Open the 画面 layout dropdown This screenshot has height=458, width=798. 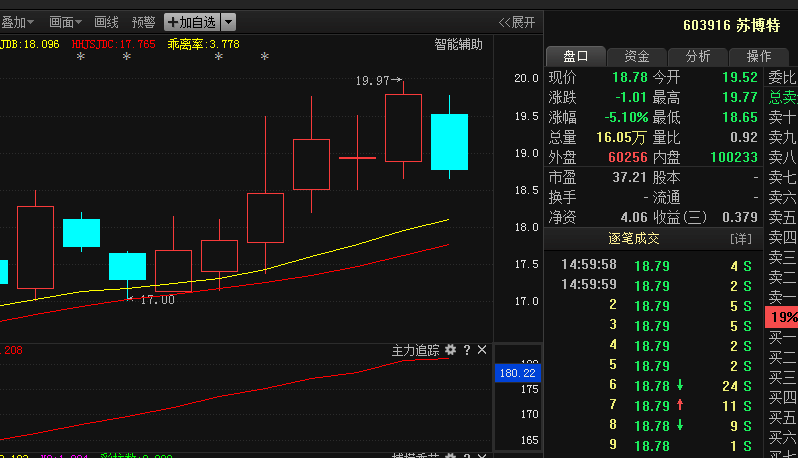point(65,22)
